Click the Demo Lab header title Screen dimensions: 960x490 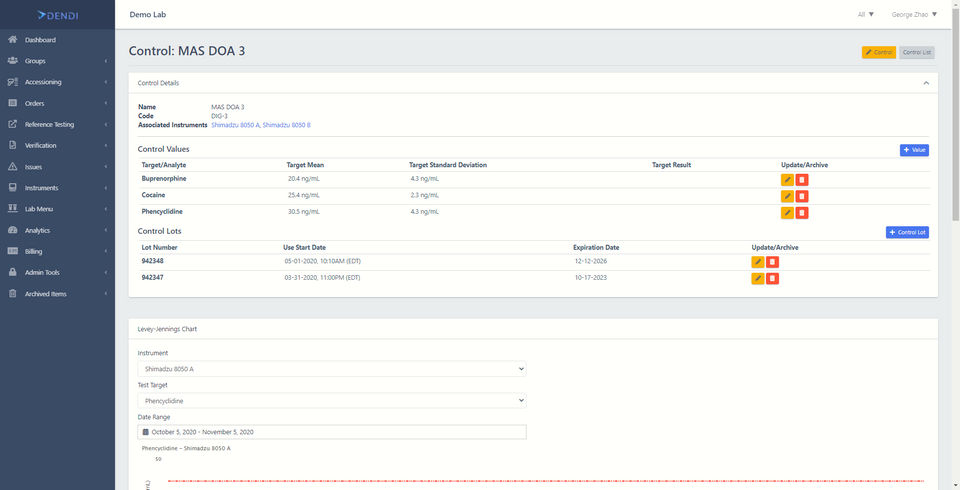(148, 14)
